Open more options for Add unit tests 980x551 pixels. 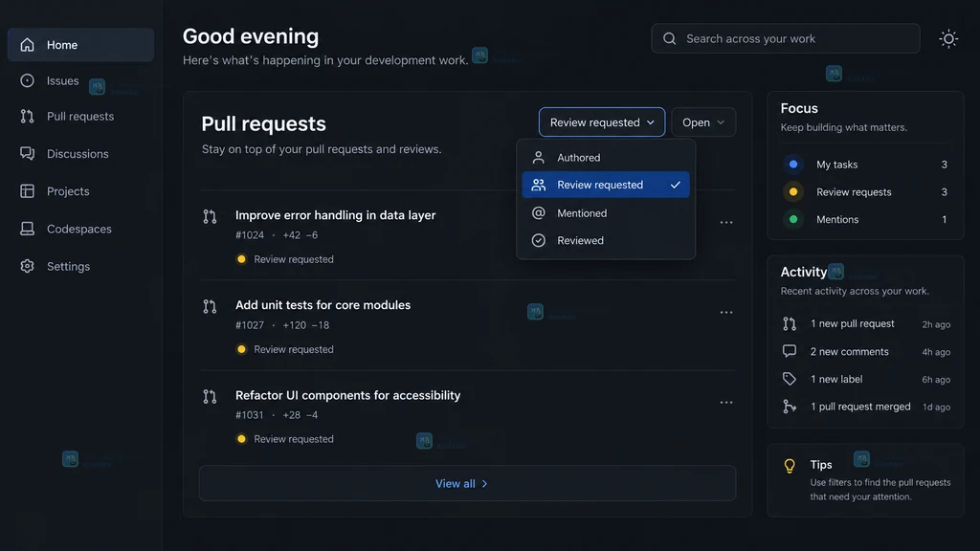725,313
